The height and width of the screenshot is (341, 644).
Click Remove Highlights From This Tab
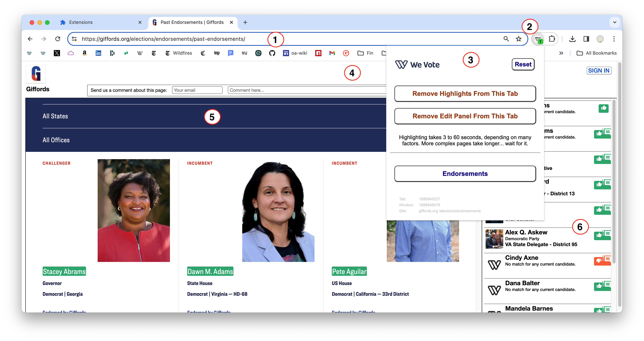465,94
